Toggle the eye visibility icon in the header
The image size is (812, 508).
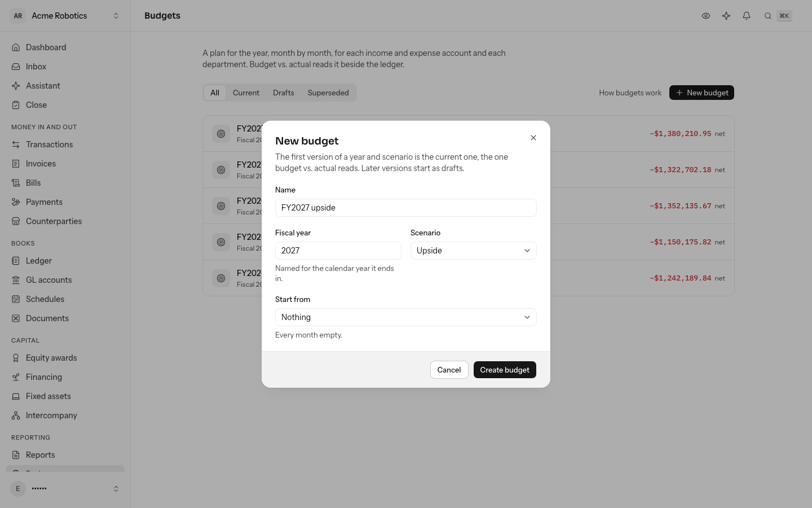click(706, 16)
